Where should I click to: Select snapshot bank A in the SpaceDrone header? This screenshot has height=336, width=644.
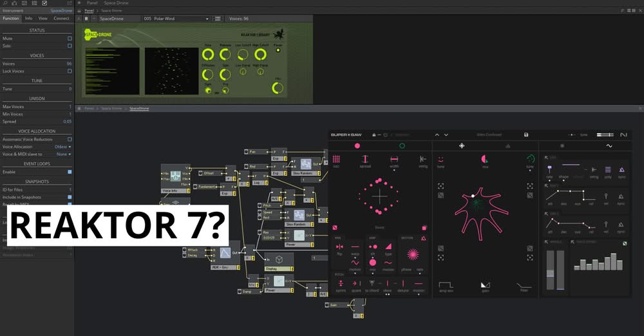pos(79,19)
